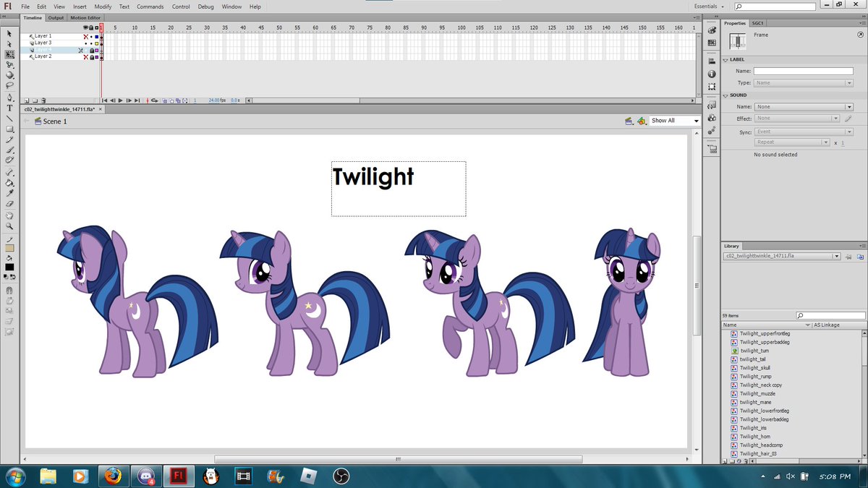Open the Motion Presets panel icon
The width and height of the screenshot is (868, 488).
(x=712, y=131)
